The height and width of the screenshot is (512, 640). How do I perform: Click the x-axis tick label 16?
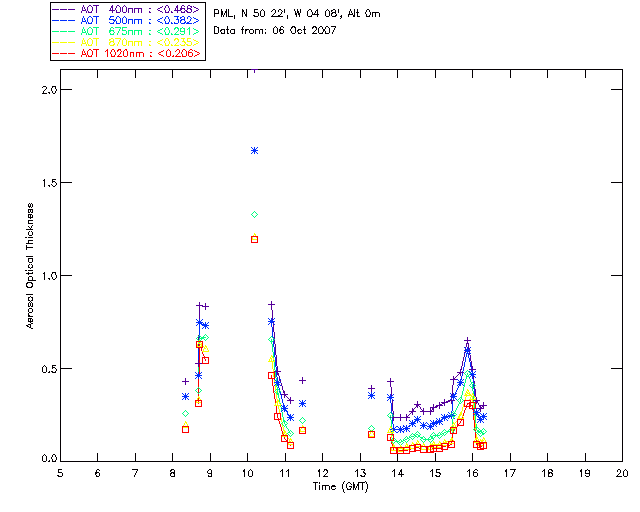coord(473,473)
